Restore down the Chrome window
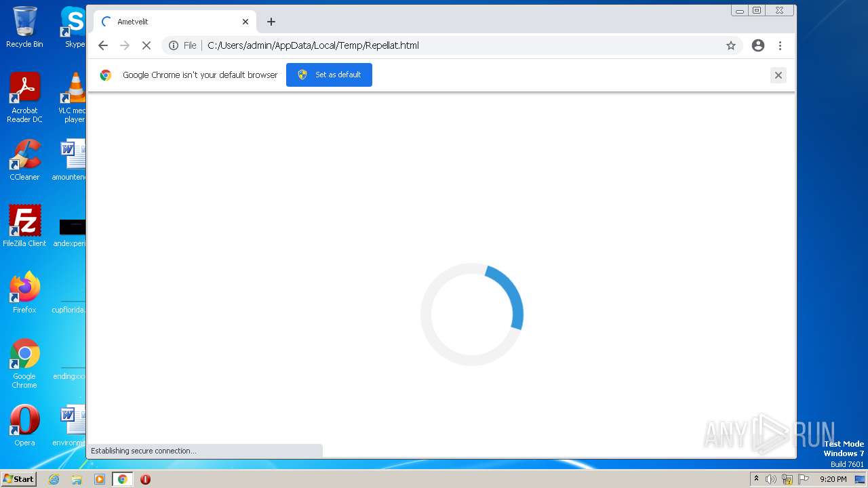 [757, 10]
